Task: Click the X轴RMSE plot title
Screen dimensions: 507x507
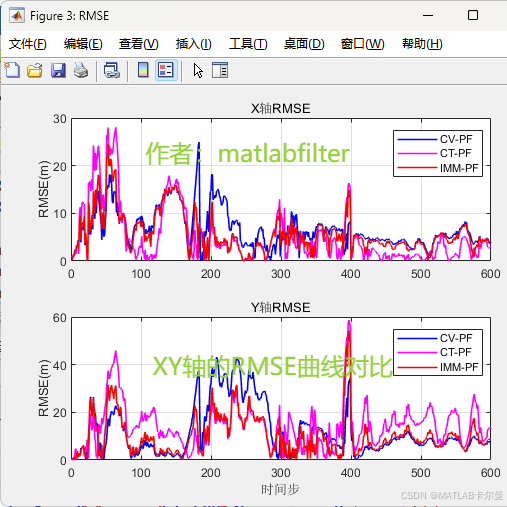Action: 280,108
